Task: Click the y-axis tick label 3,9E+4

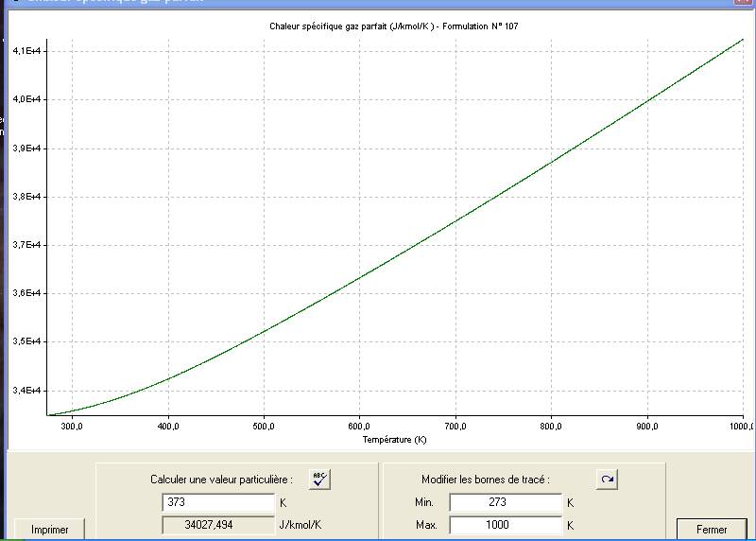Action: point(29,148)
